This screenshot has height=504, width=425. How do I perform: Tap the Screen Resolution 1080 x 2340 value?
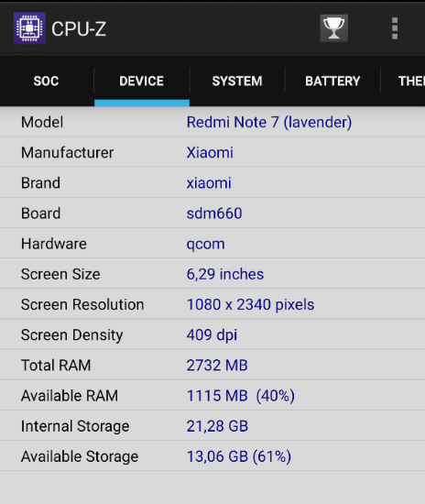click(x=251, y=304)
